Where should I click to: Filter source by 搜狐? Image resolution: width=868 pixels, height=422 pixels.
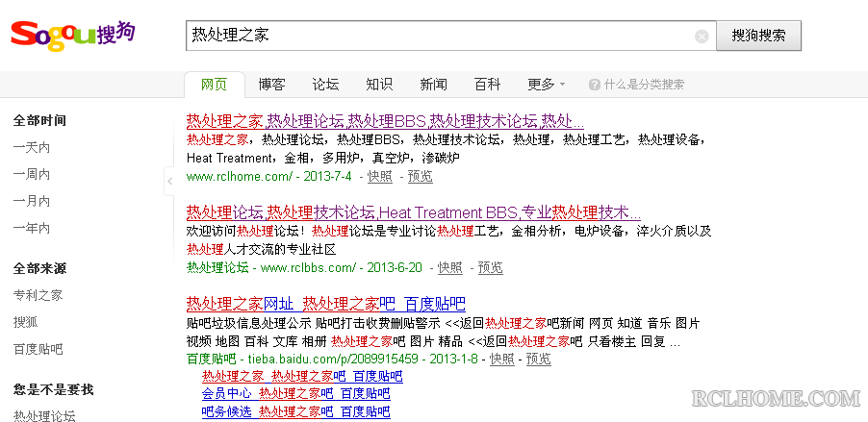coord(25,322)
